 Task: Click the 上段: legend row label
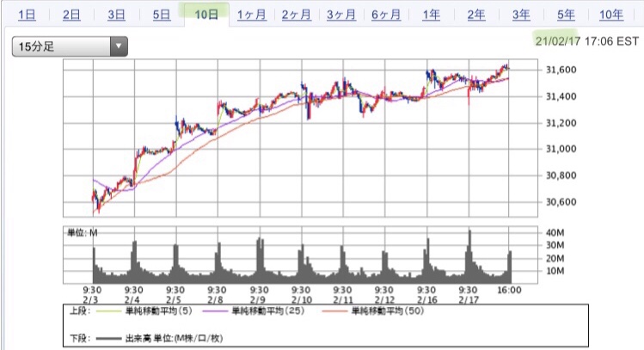pos(80,311)
